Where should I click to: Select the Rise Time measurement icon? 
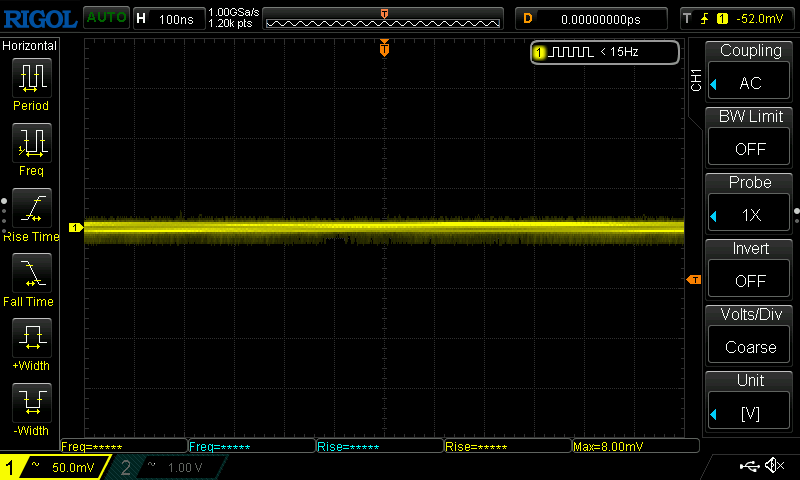[32, 208]
